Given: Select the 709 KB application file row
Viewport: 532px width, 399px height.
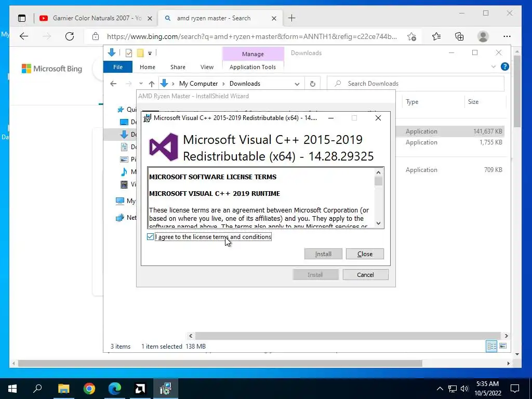Looking at the screenshot, I should [x=450, y=170].
